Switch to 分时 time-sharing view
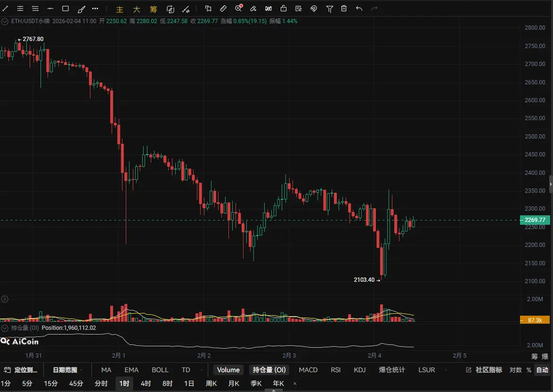This screenshot has width=553, height=392. coord(101,384)
